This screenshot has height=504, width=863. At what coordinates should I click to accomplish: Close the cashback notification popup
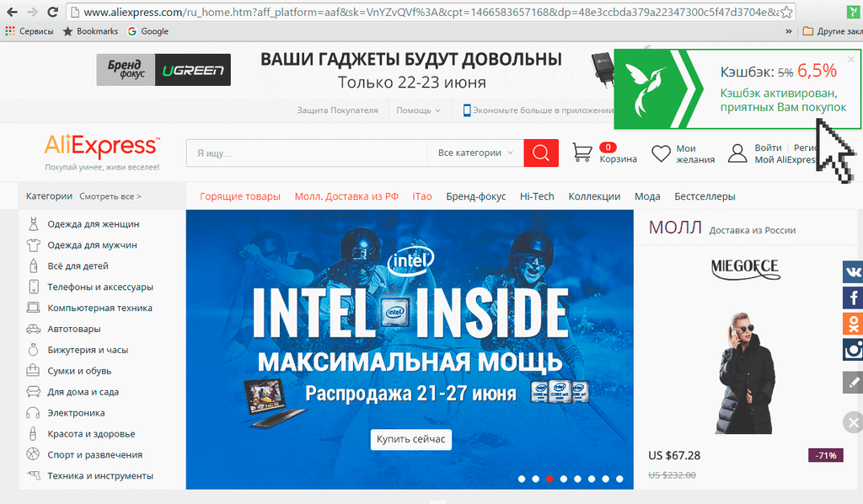click(x=851, y=59)
